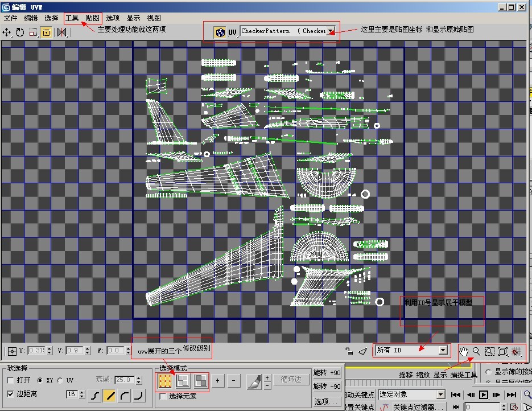Choose face sub-object selection mode
The height and width of the screenshot is (411, 532).
point(201,380)
